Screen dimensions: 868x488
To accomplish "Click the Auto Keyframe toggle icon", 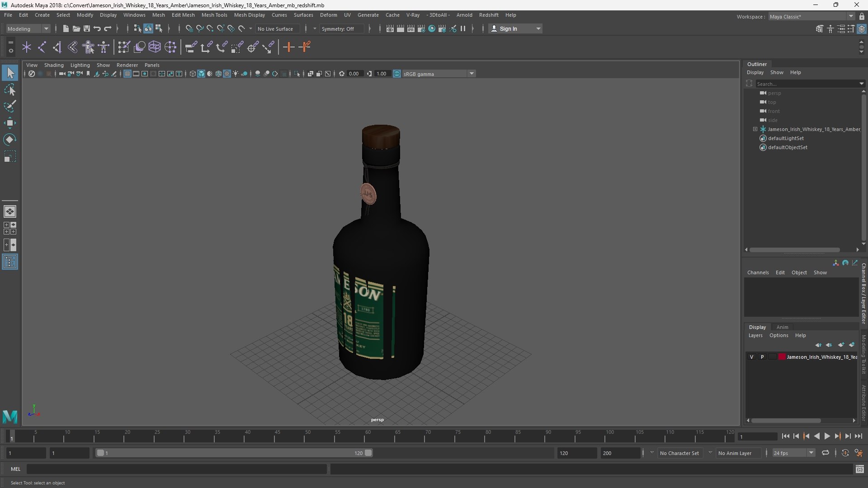I will tap(845, 453).
